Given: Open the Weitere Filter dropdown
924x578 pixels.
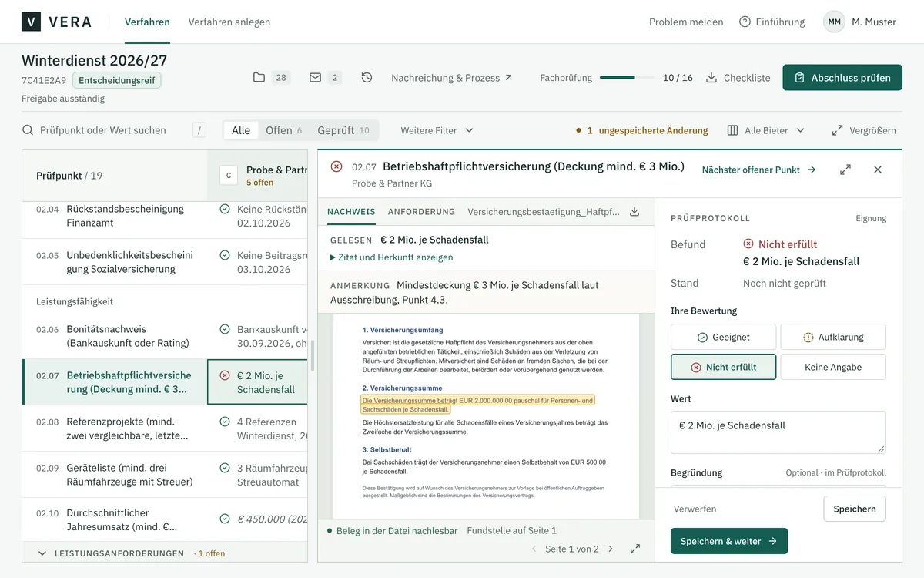Looking at the screenshot, I should tap(437, 130).
